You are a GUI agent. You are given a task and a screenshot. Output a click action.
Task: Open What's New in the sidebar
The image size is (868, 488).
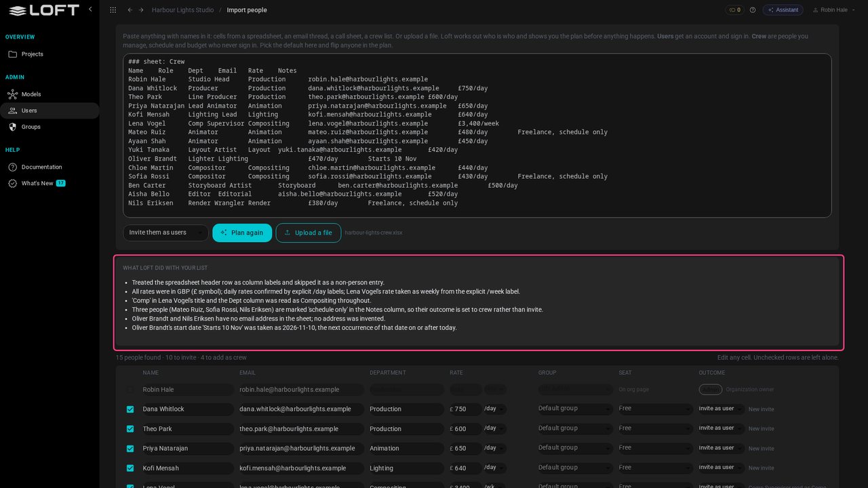click(50, 183)
